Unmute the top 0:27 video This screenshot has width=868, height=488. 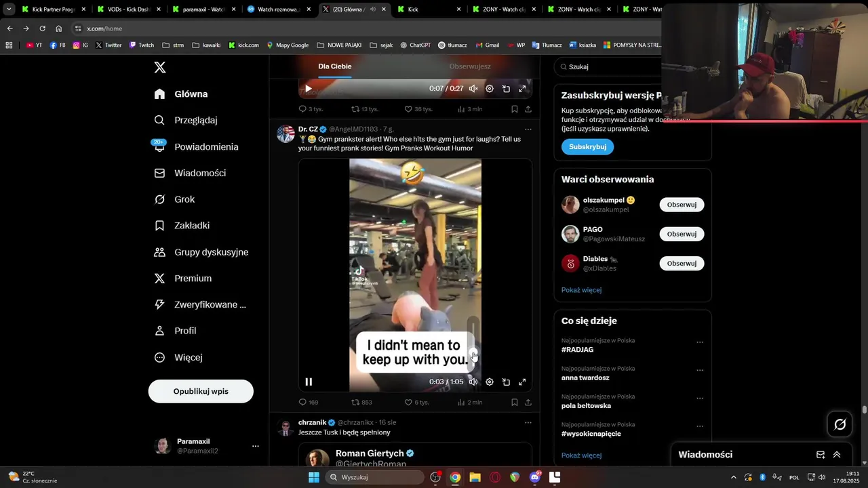[x=473, y=88]
